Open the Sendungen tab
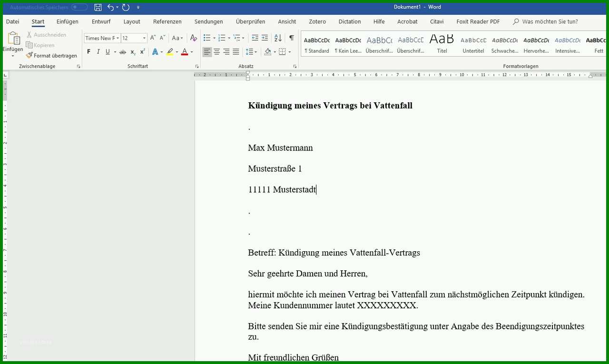Image resolution: width=609 pixels, height=364 pixels. coord(208,21)
